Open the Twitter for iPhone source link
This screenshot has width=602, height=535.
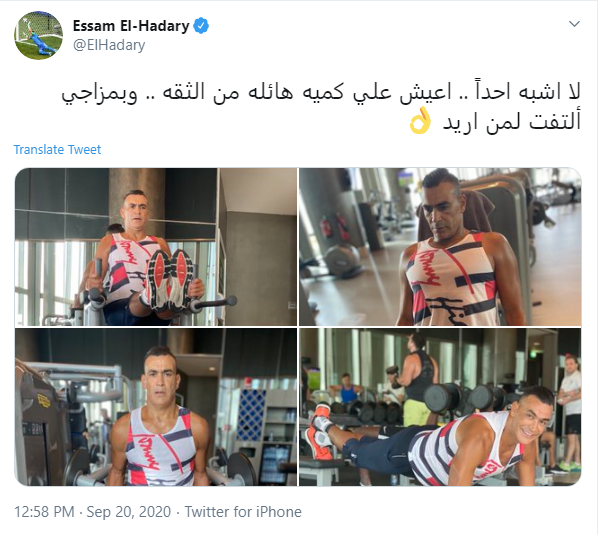click(243, 512)
